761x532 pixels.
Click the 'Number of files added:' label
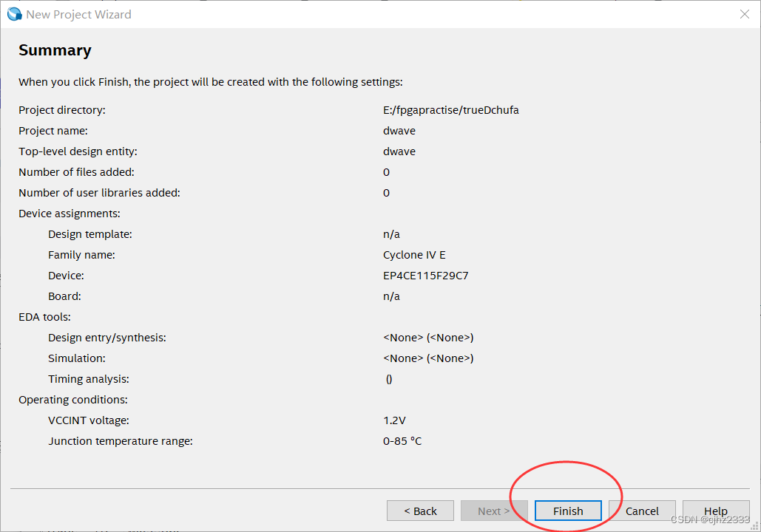(x=76, y=172)
